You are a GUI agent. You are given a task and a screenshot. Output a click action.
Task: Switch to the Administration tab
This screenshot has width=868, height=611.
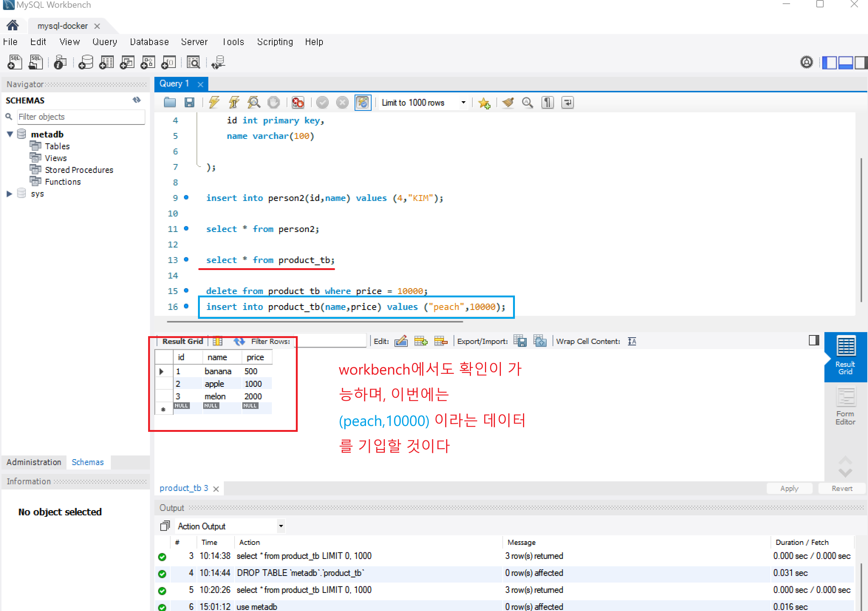(34, 462)
